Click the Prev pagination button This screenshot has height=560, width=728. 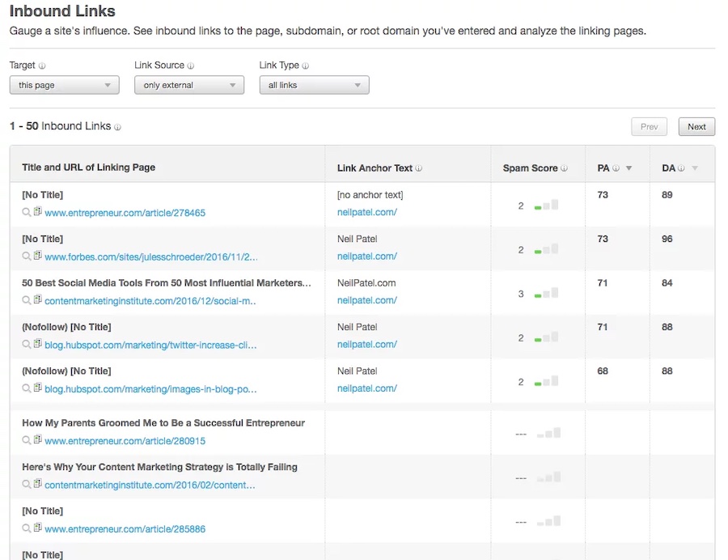(x=649, y=126)
